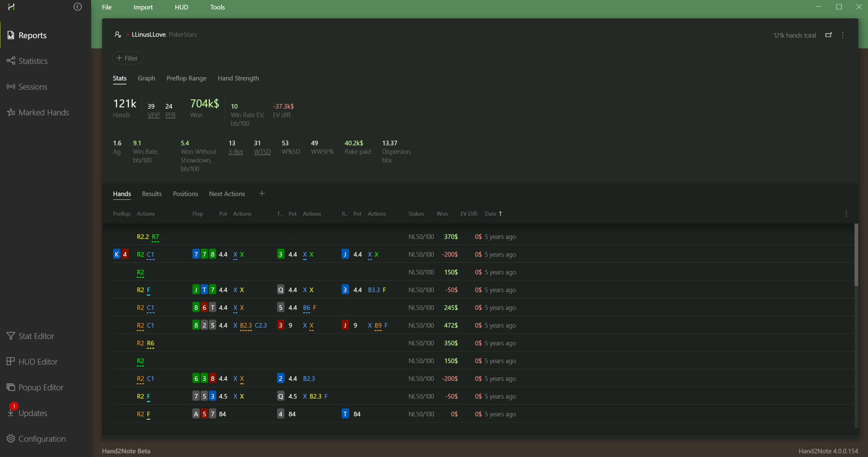Click player select icon beside LLinusLLove
Viewport: 868px width, 457px height.
(118, 35)
